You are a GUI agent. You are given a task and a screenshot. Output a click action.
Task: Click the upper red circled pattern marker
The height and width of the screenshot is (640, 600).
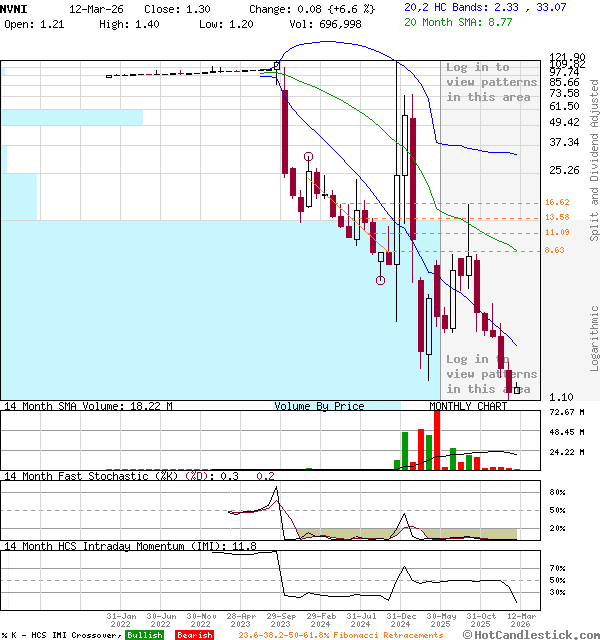[308, 156]
